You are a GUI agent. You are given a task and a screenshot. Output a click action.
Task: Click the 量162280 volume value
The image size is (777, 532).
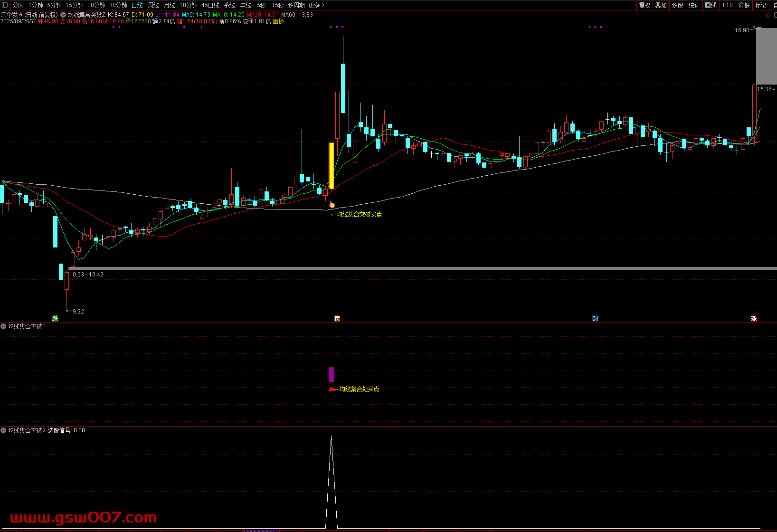coord(138,21)
